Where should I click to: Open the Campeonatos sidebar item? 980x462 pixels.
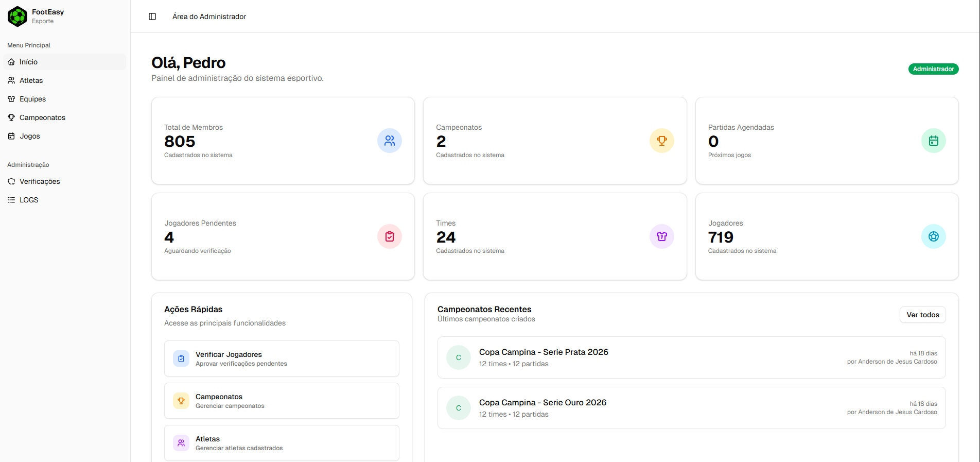[x=42, y=117]
